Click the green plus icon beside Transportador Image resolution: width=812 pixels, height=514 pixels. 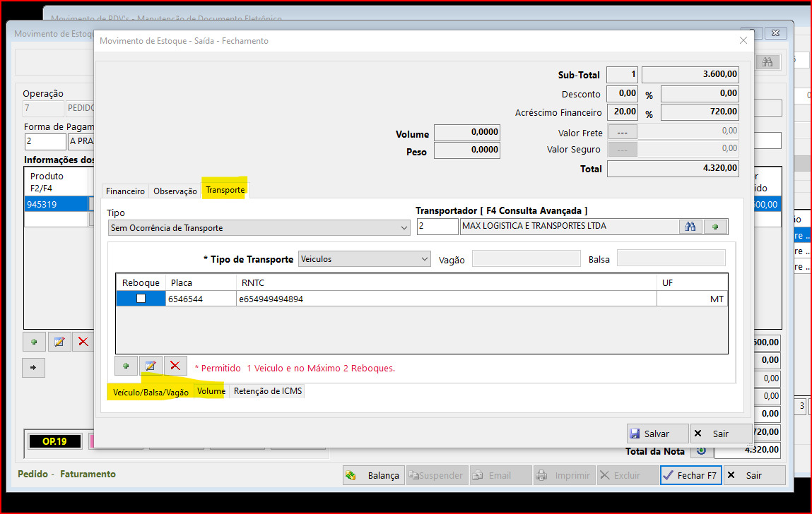[x=715, y=227]
